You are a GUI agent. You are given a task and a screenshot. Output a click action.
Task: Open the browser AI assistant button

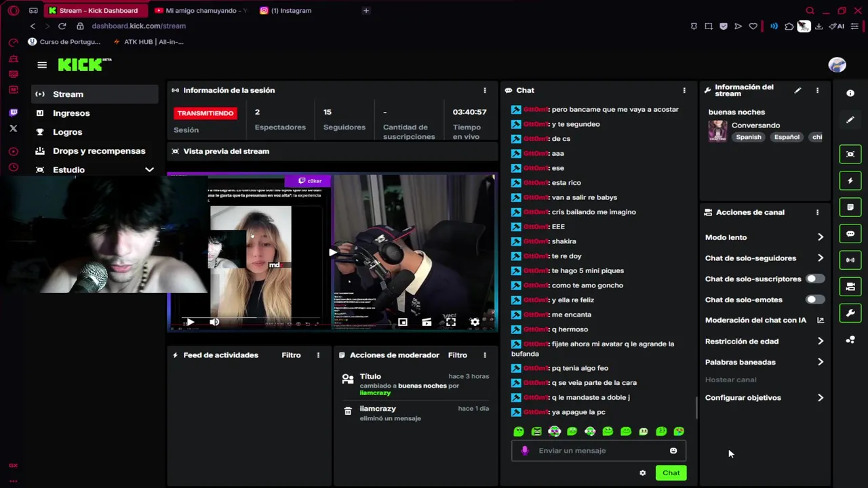click(x=837, y=26)
